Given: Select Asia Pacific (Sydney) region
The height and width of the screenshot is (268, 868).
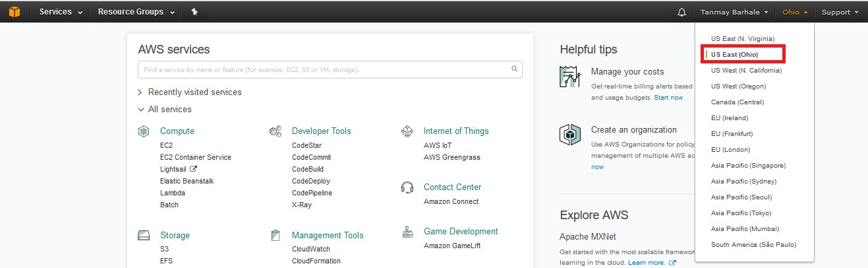Looking at the screenshot, I should coord(744,181).
